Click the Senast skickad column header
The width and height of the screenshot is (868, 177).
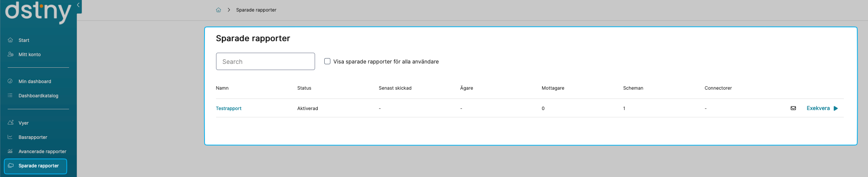tap(395, 88)
